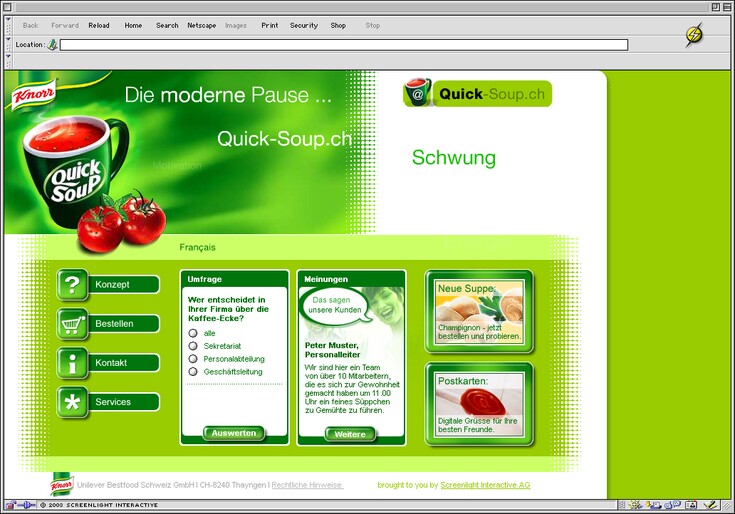735x514 pixels.
Task: Click the 'Meinungen' panel heading
Action: [x=326, y=279]
